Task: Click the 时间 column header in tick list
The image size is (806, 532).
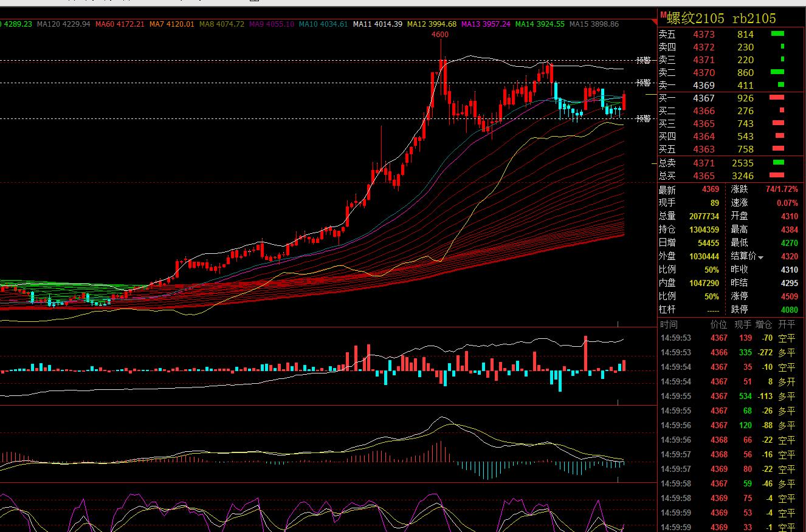Action: [668, 325]
